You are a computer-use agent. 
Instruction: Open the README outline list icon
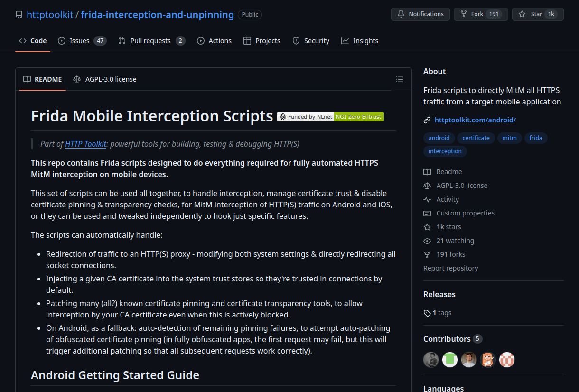click(400, 79)
